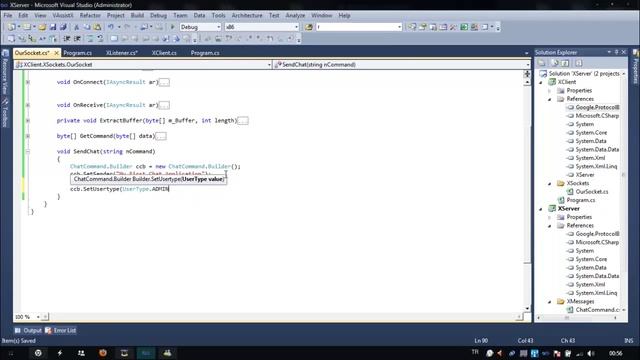Expand the OnConnect method outline

(x=28, y=82)
